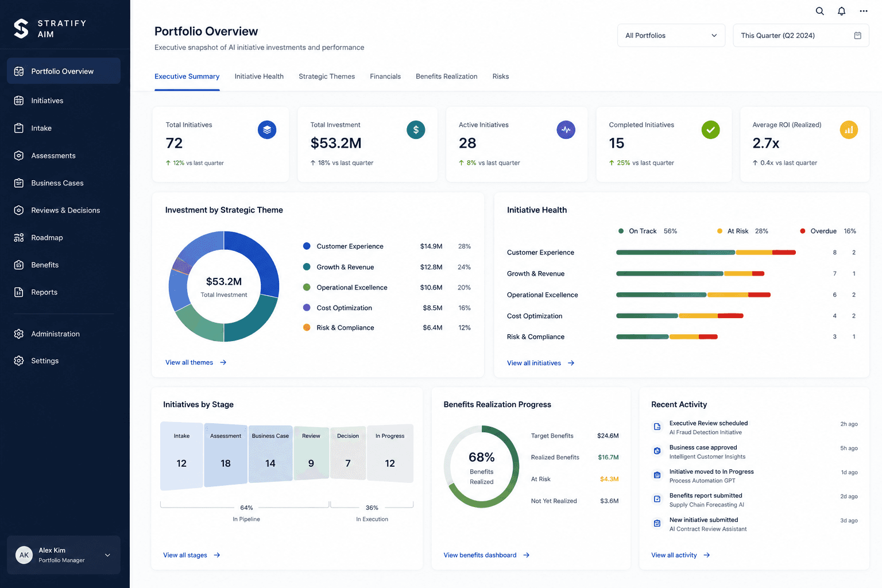Open the This Quarter (Q2 2024) date selector
This screenshot has height=588, width=882.
point(801,36)
